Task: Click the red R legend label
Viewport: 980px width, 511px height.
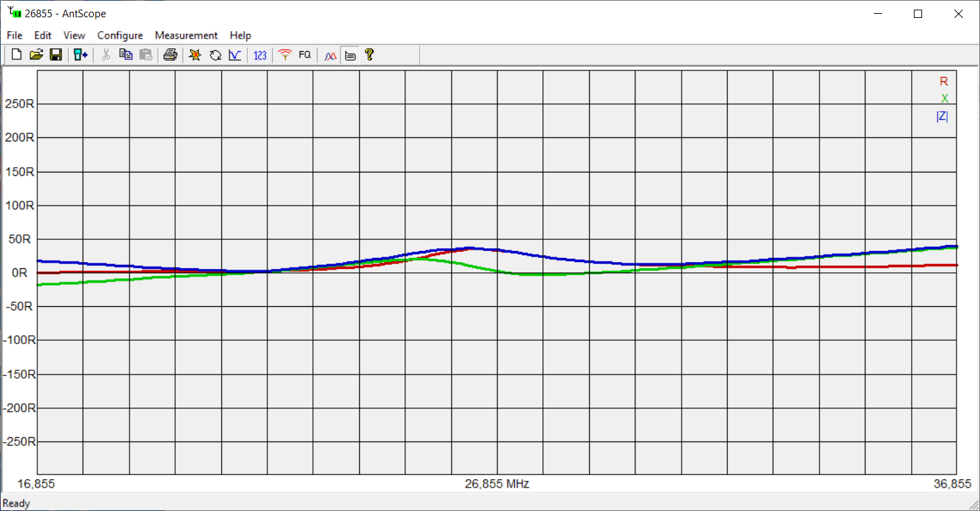Action: point(943,81)
